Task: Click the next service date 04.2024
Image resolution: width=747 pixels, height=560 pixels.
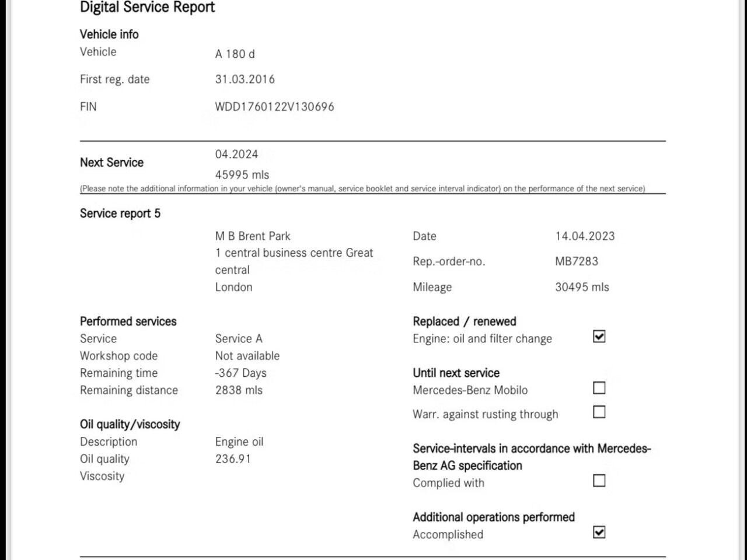Action: (236, 155)
